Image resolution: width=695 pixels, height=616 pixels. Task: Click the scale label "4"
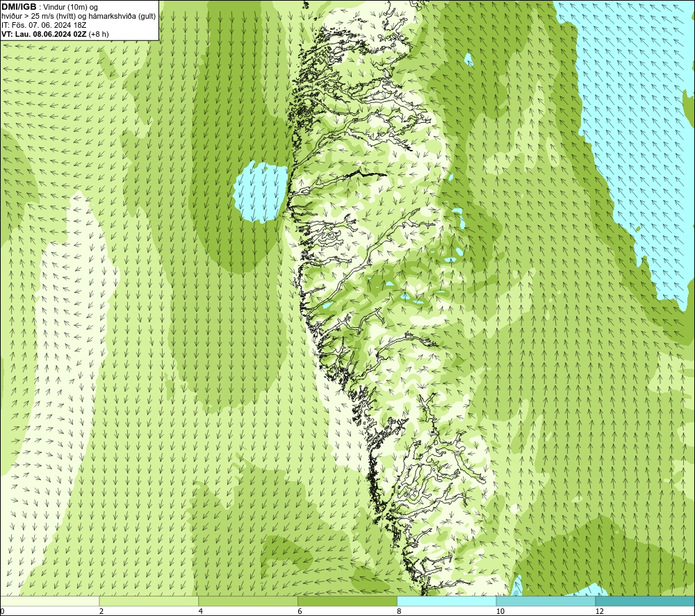pyautogui.click(x=201, y=611)
